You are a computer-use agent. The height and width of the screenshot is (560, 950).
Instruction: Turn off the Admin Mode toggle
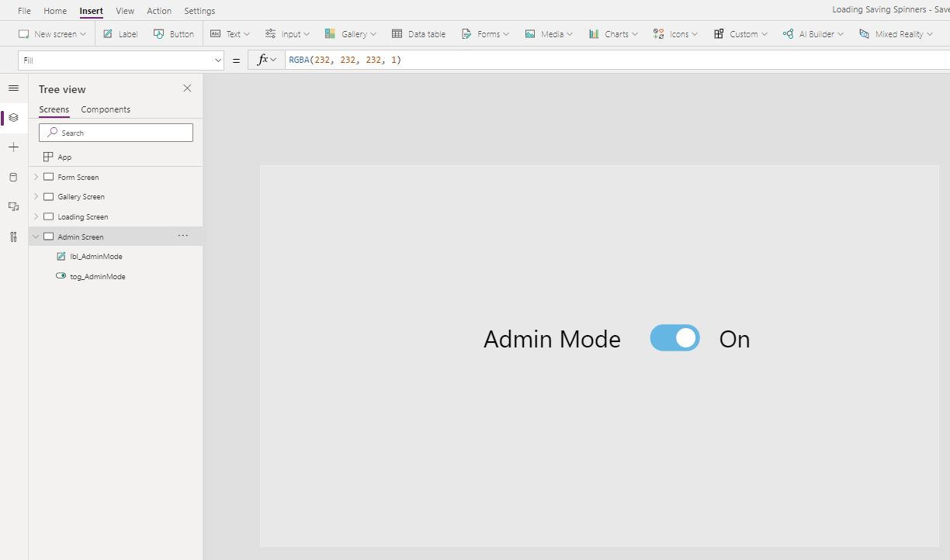point(674,338)
